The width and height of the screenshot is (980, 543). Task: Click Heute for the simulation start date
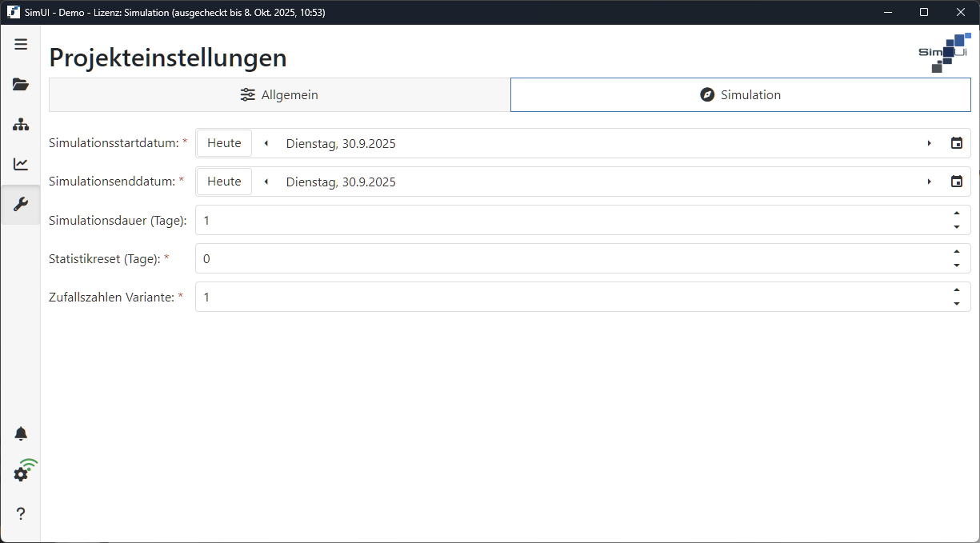click(224, 142)
